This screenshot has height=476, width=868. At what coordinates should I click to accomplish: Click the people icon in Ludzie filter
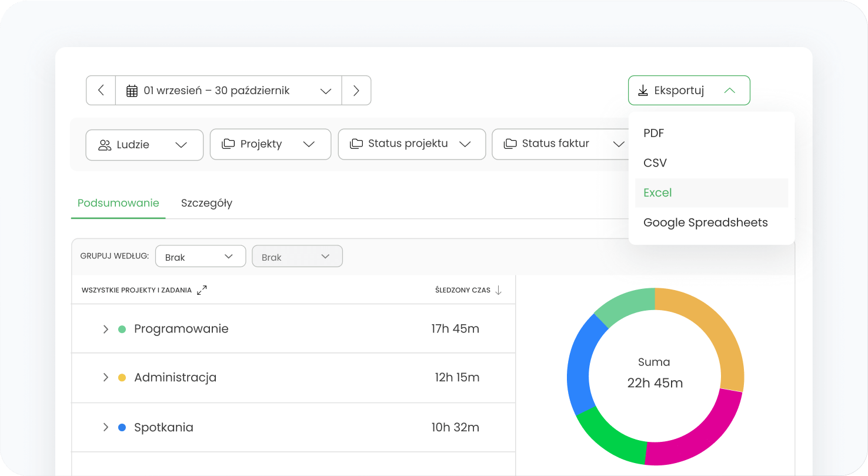click(x=105, y=145)
